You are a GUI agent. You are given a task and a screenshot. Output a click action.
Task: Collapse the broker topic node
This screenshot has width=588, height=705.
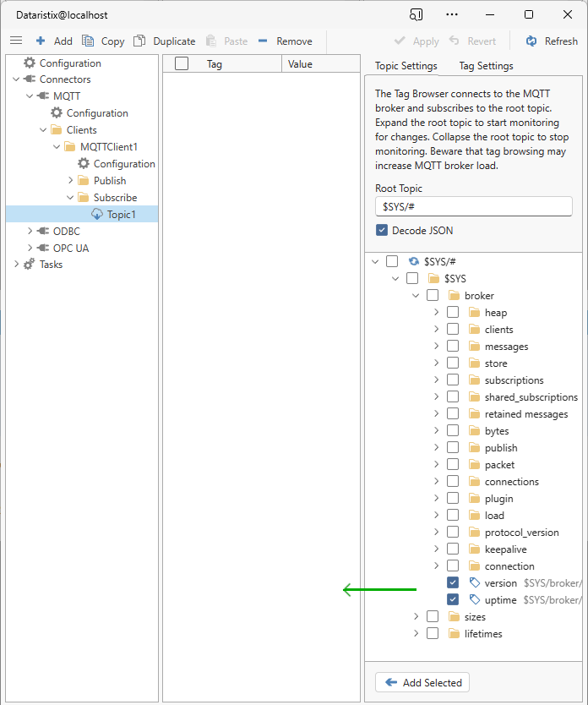pyautogui.click(x=416, y=295)
